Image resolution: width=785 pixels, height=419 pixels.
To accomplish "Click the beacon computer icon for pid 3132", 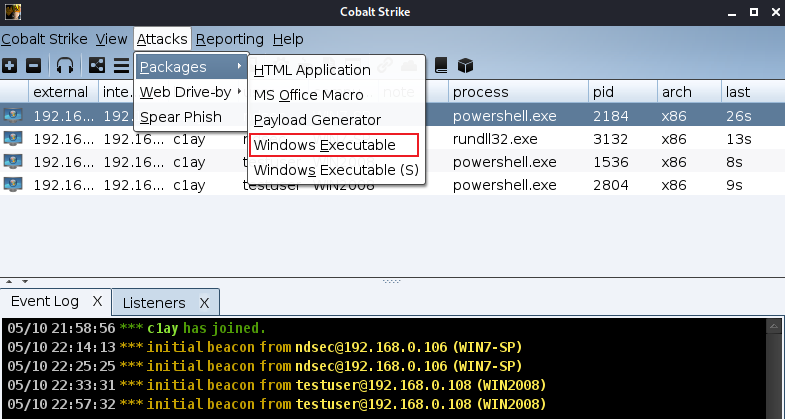I will point(13,138).
